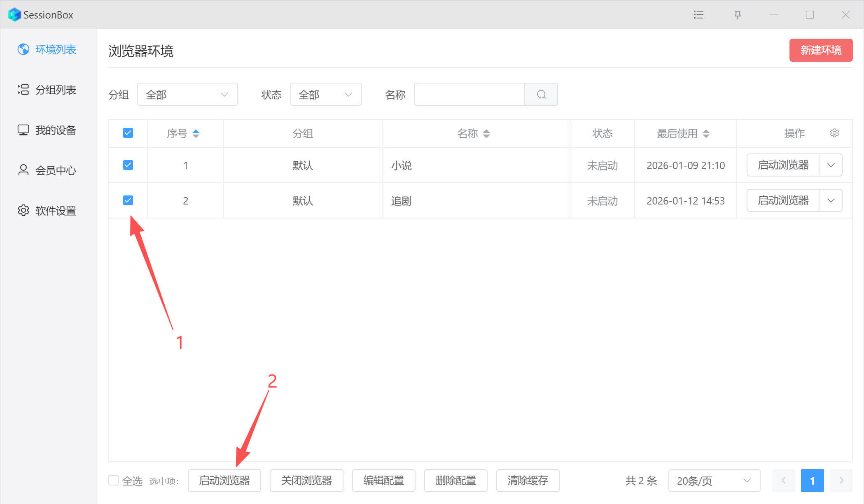Click the 名称 search input field

(469, 95)
